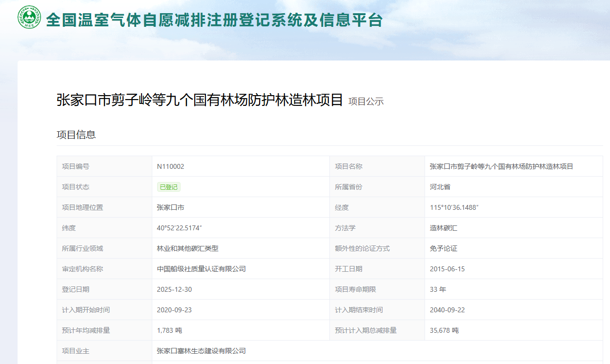Viewport: 610px width, 364px height.
Task: Click the 免予论证 additionality value
Action: 443,248
